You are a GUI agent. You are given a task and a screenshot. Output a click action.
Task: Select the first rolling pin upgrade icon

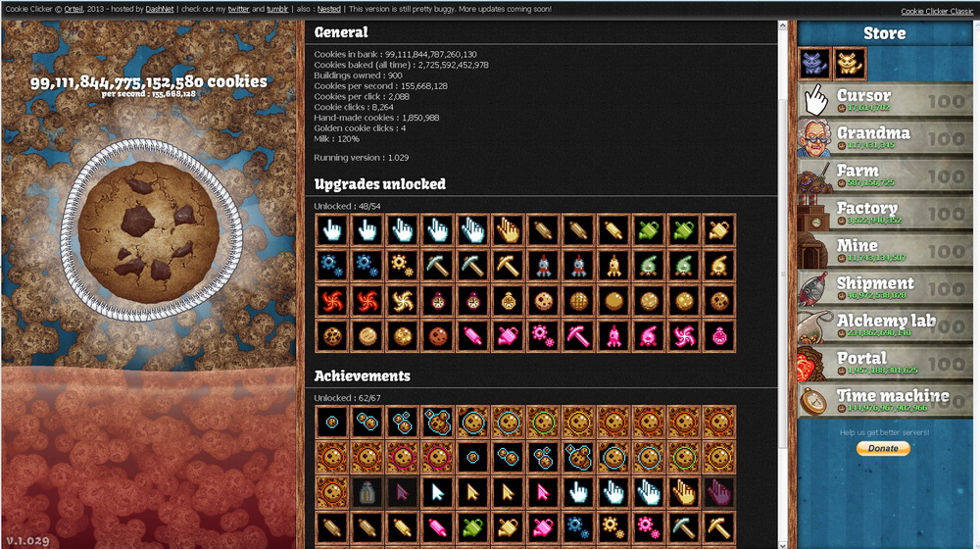point(542,230)
